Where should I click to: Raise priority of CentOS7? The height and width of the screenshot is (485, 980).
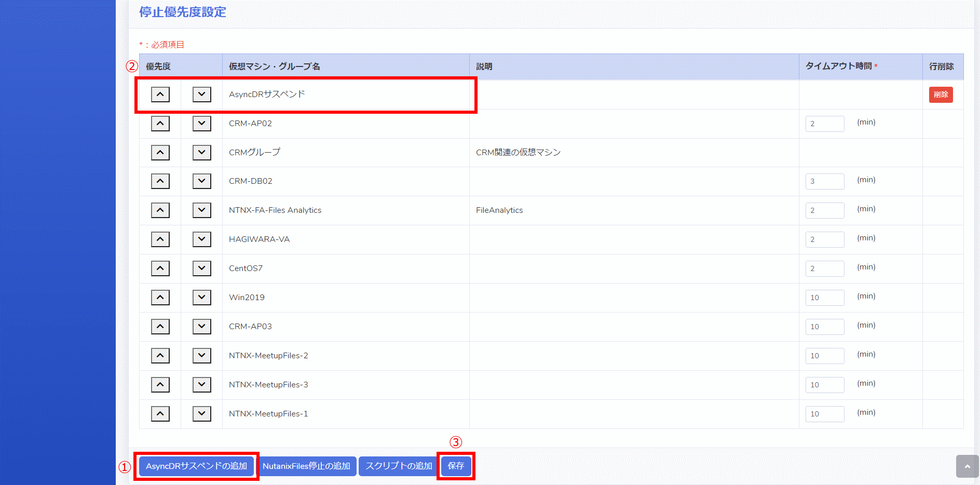(160, 268)
